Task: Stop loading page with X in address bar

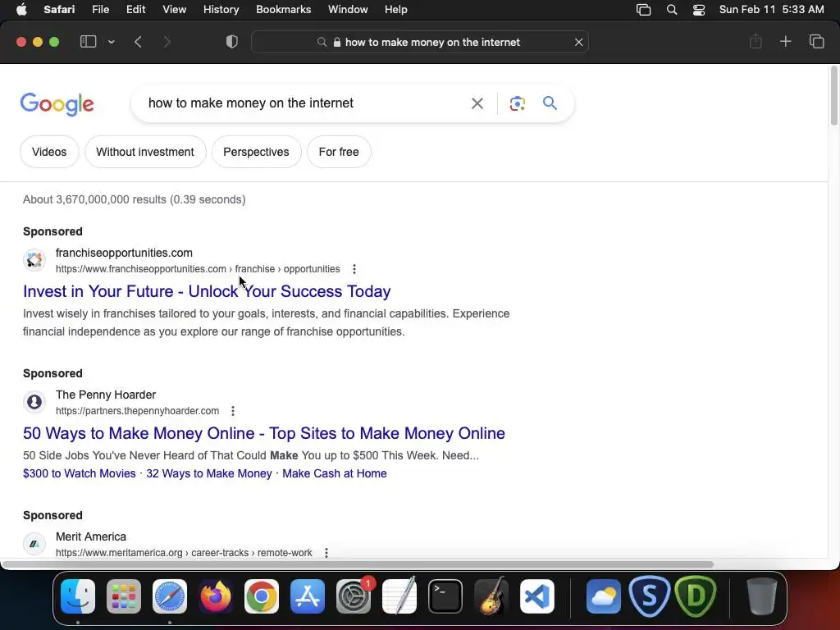Action: point(578,42)
